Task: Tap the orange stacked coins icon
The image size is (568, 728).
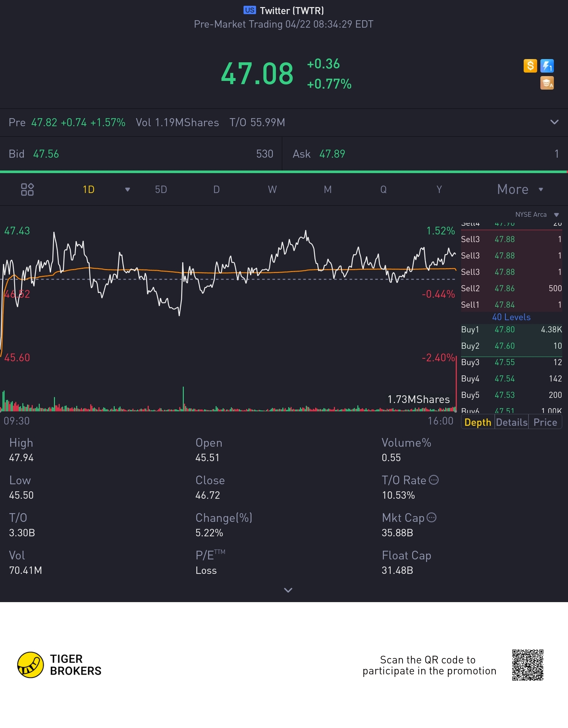Action: 547,83
